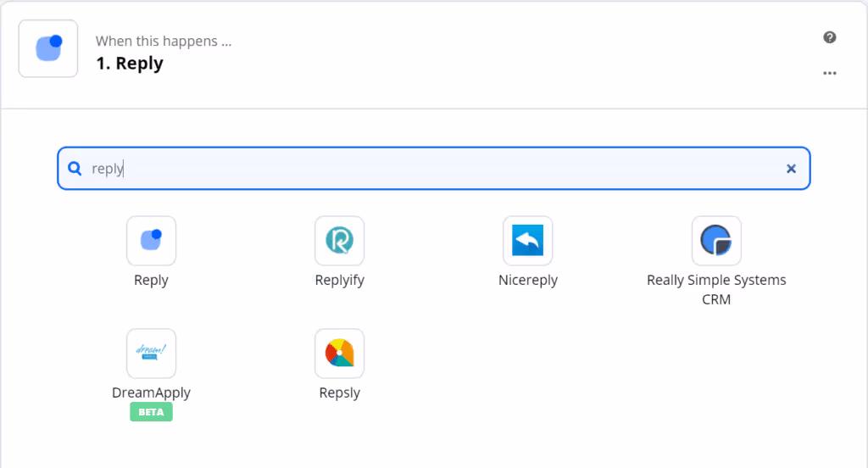The image size is (868, 468).
Task: Click the "Nicereply" app name text
Action: [527, 281]
